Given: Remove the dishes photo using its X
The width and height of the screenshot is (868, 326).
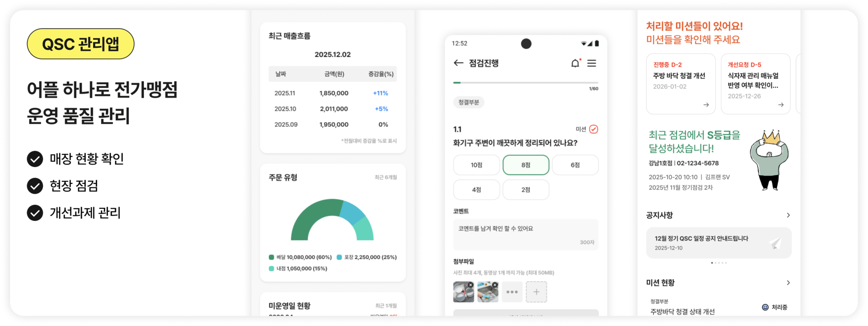Looking at the screenshot, I should click(471, 285).
